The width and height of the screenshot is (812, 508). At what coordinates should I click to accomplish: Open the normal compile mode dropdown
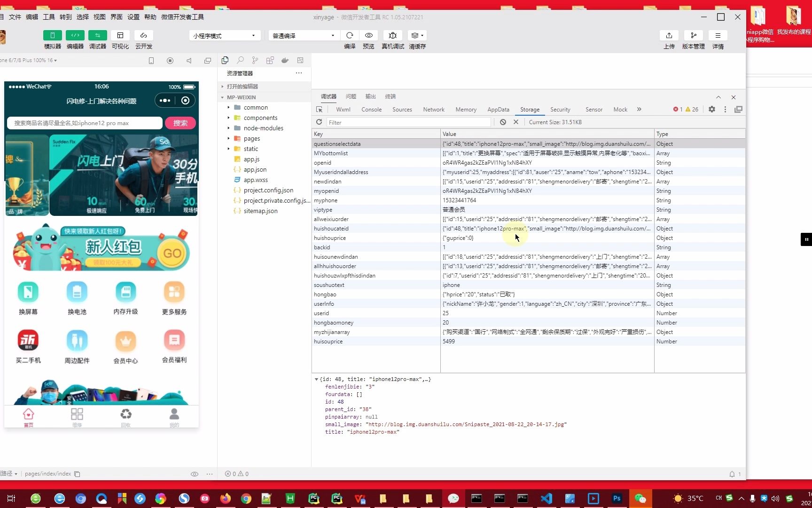(x=304, y=36)
